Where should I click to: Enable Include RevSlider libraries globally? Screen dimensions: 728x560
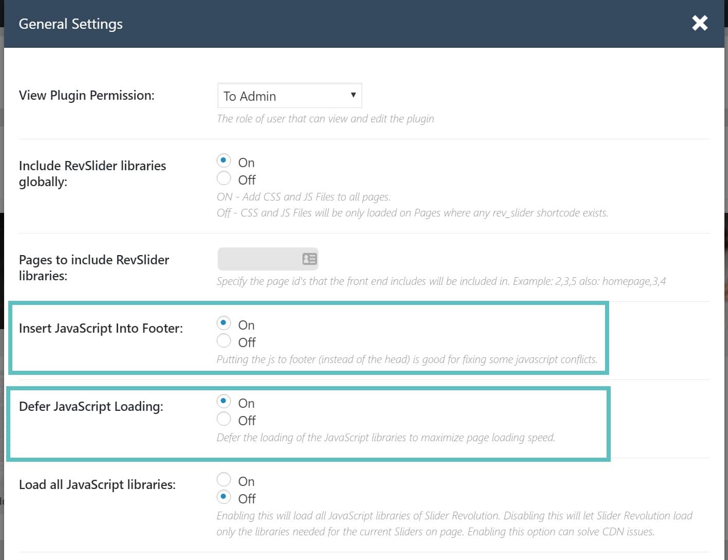224,161
